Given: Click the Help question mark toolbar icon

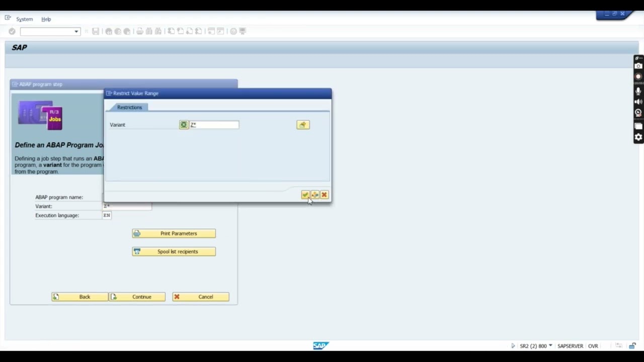Looking at the screenshot, I should click(233, 31).
